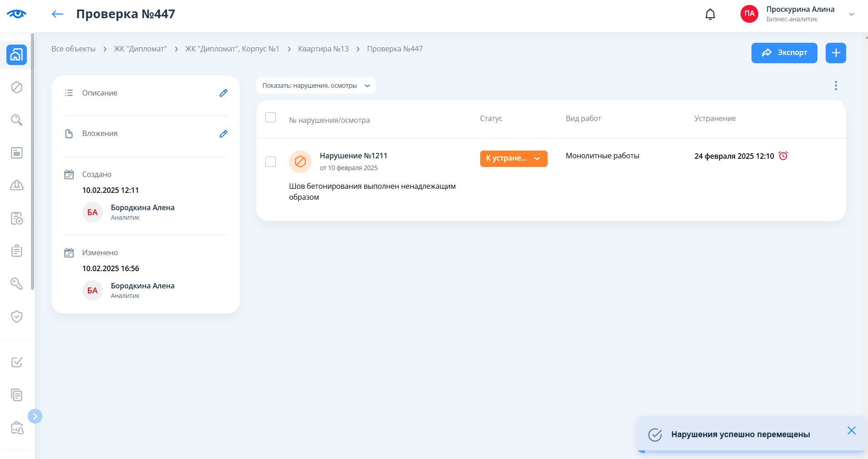Dismiss the Нарушения успешно перемещены notification
This screenshot has height=459, width=868.
pos(851,430)
